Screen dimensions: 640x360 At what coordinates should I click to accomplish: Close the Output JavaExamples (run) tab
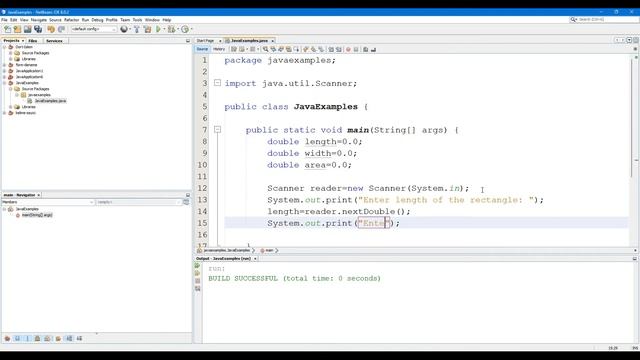[x=255, y=259]
